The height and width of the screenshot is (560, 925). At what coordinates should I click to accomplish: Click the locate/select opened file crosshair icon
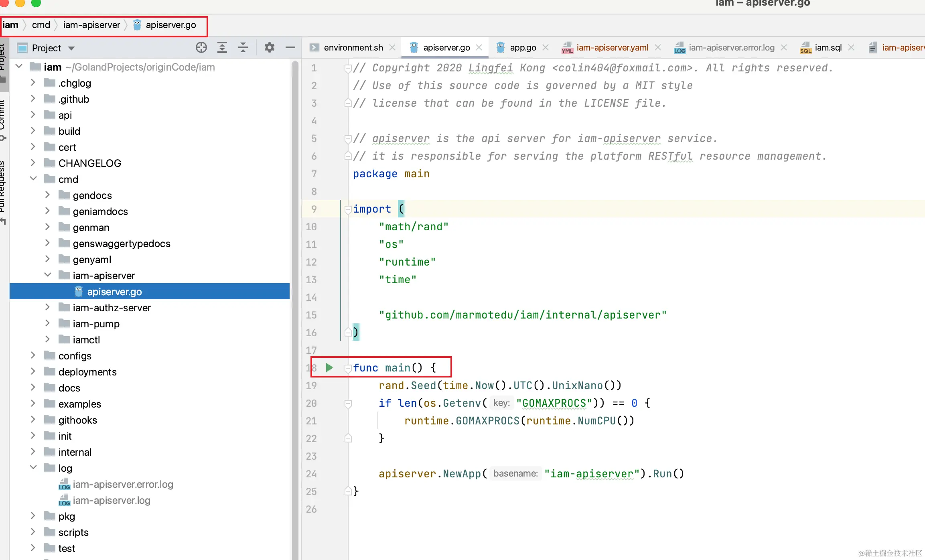(201, 48)
